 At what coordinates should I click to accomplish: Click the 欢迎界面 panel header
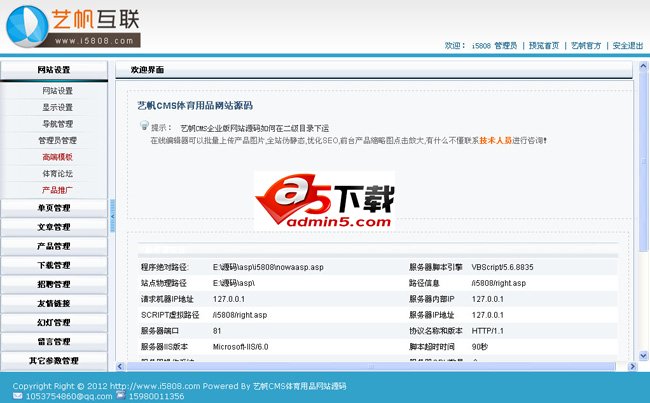[374, 70]
